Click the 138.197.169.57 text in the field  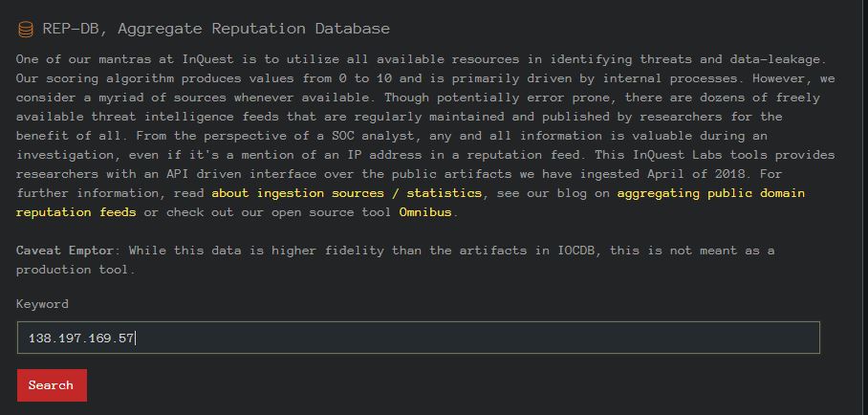click(x=81, y=338)
